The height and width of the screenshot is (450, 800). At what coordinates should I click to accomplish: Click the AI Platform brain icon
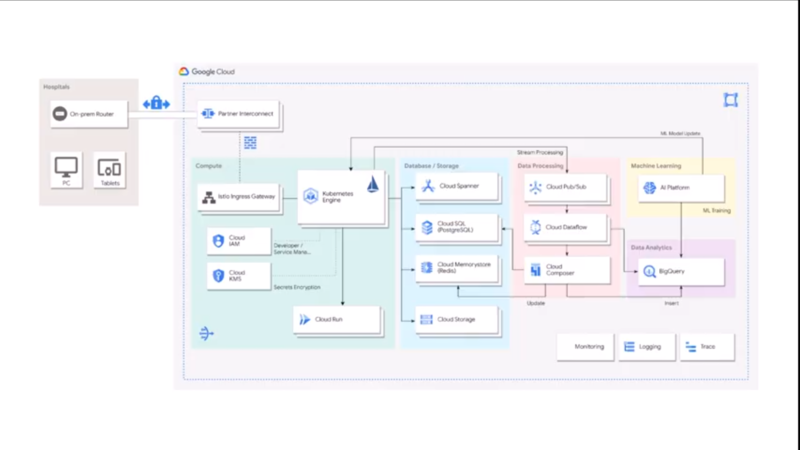(649, 188)
